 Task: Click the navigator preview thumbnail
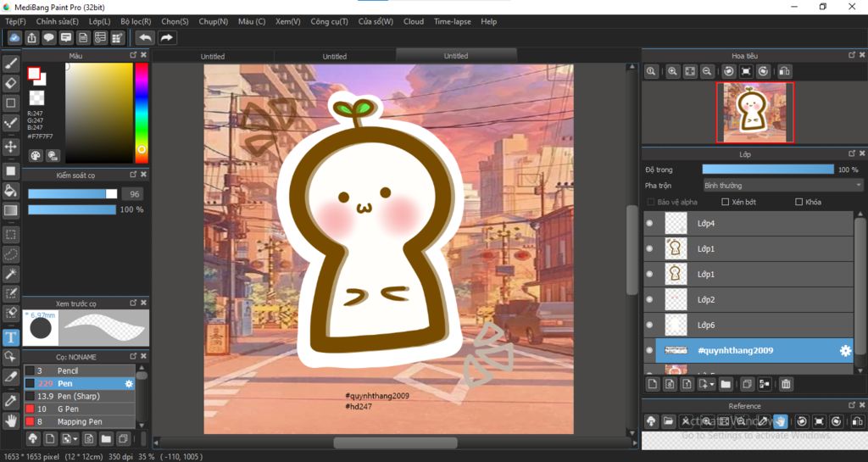point(755,112)
